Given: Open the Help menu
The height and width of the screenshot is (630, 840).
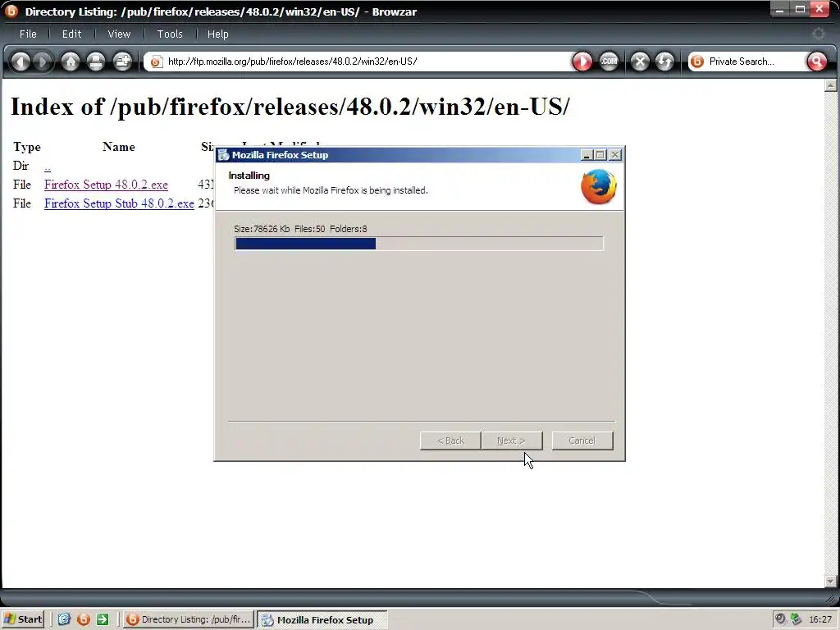Looking at the screenshot, I should point(218,34).
